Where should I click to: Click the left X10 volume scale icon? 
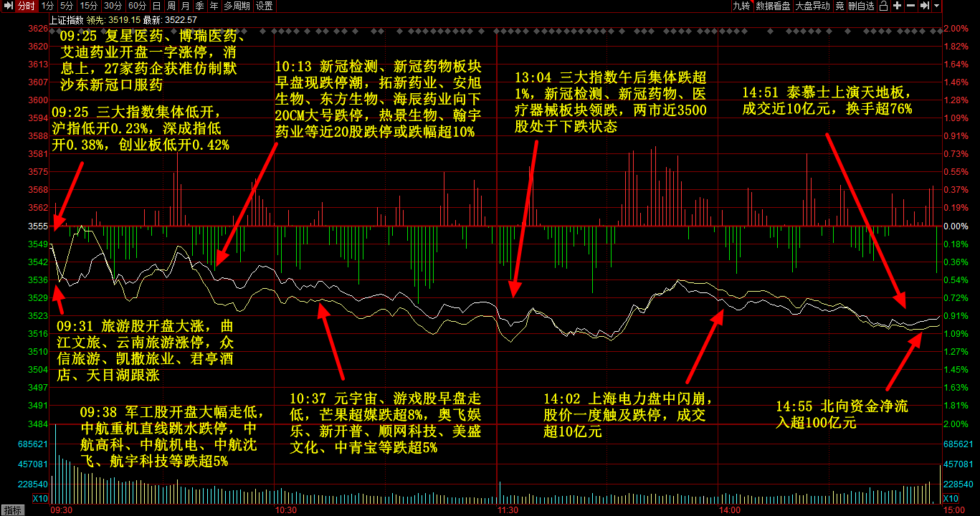pos(40,499)
